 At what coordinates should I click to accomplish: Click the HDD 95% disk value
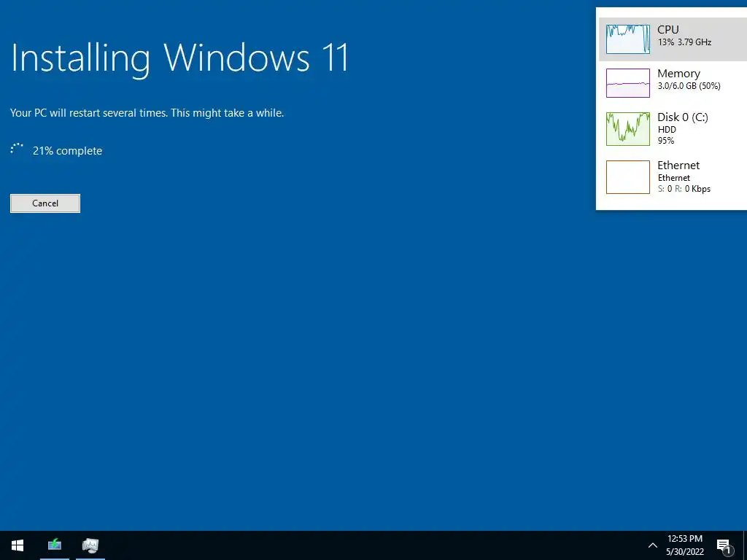click(667, 135)
